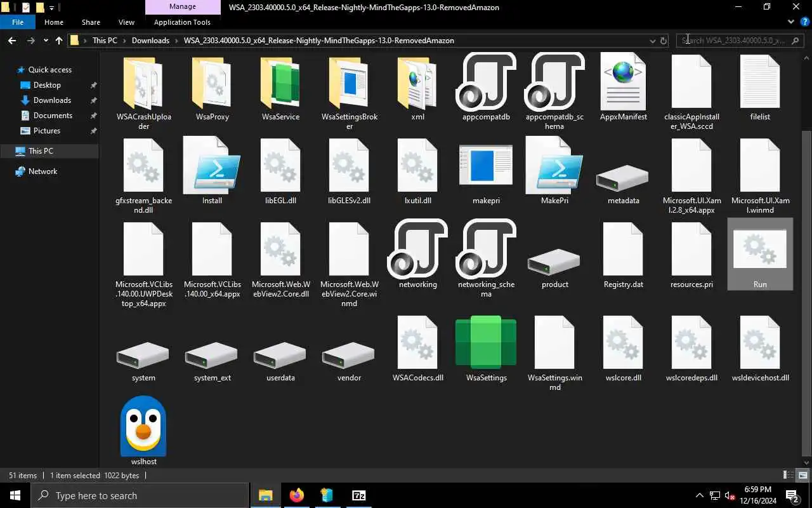Switch to large thumbnails view layout
The image size is (812, 508).
(x=802, y=476)
